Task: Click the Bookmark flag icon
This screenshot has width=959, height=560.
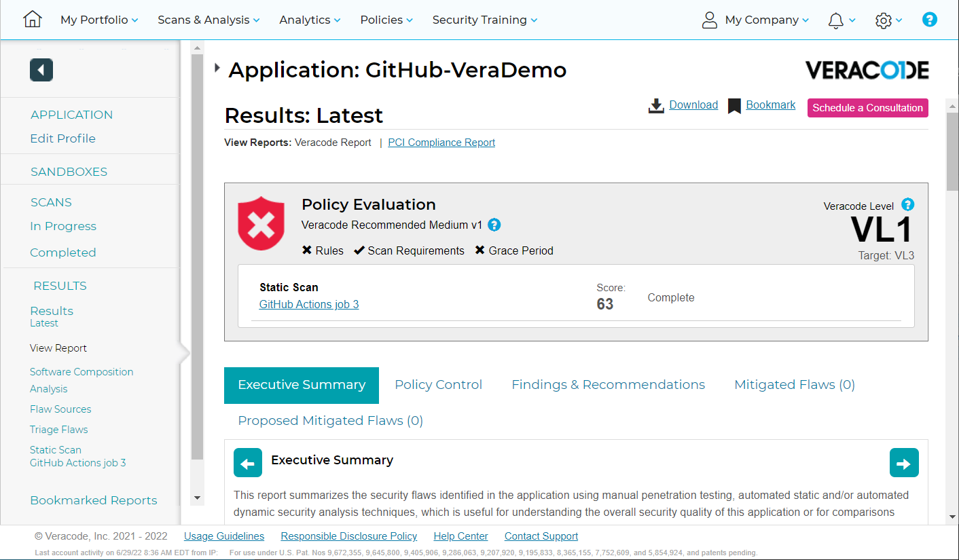Action: pyautogui.click(x=734, y=106)
